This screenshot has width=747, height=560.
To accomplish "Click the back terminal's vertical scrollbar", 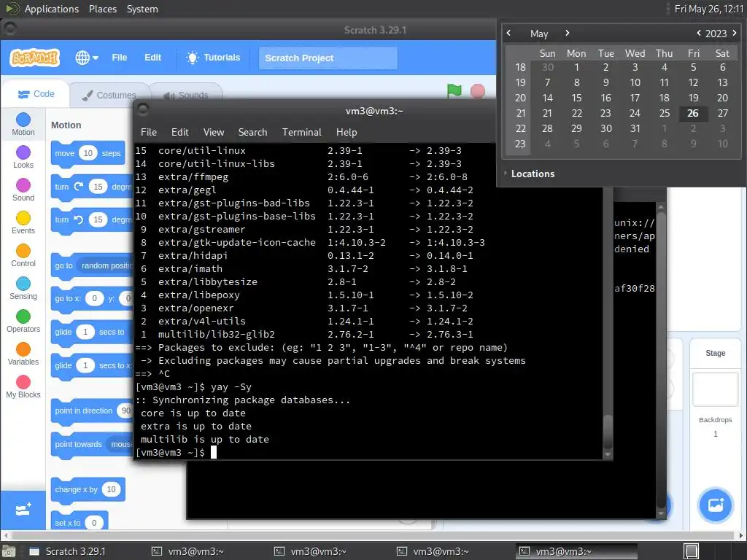I will pos(660,360).
